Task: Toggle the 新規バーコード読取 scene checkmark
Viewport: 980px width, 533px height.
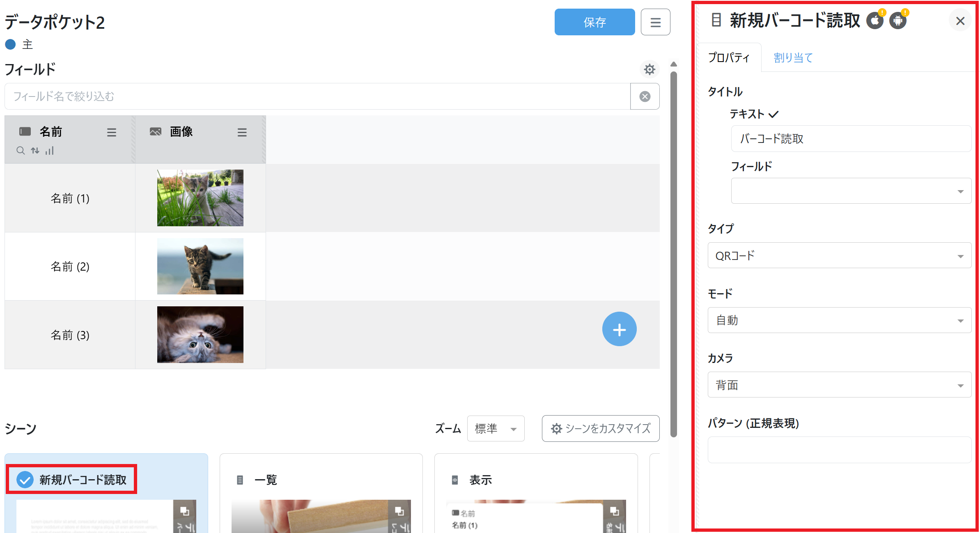Action: (25, 479)
